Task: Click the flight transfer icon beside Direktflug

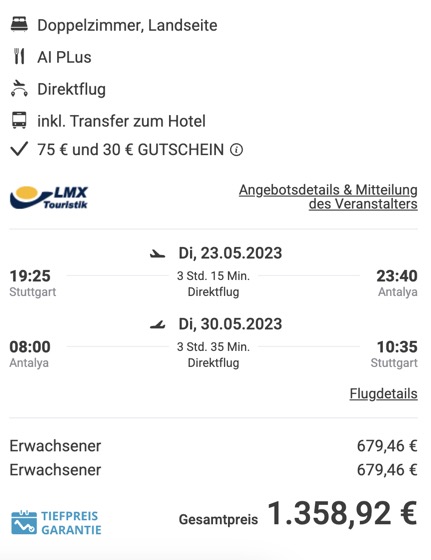Action: [x=19, y=89]
